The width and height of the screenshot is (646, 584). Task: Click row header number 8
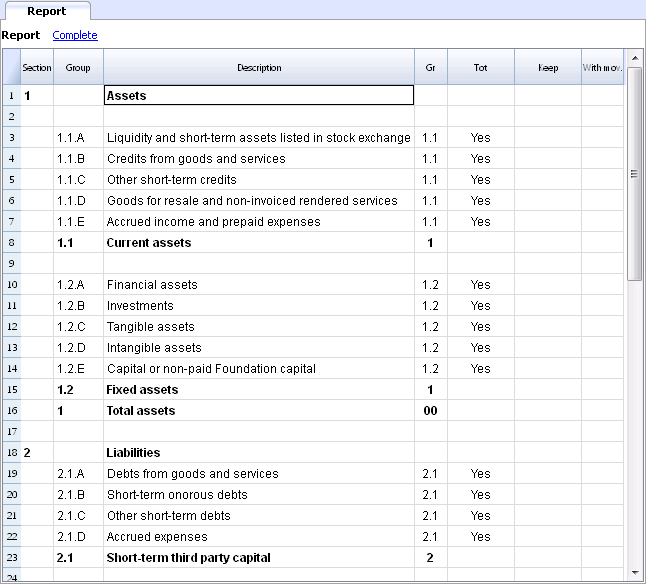[12, 243]
